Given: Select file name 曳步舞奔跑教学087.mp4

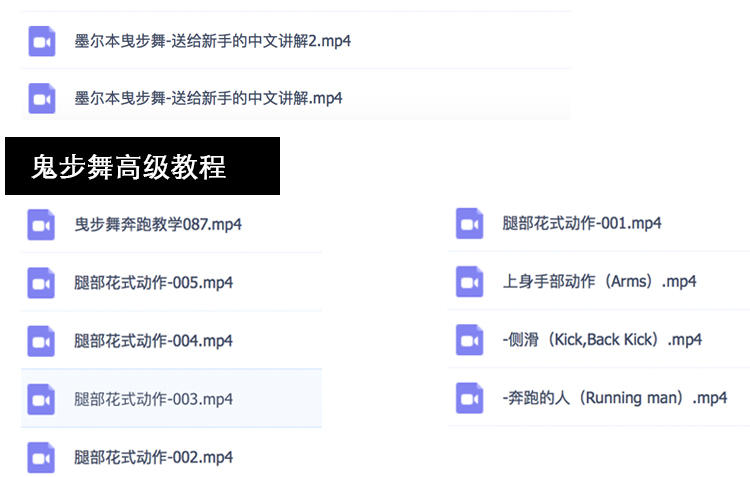Looking at the screenshot, I should 158,224.
